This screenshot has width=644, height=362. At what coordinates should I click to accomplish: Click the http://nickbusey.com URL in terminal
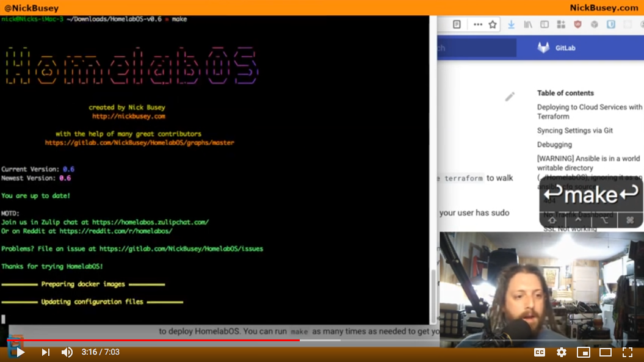click(129, 116)
